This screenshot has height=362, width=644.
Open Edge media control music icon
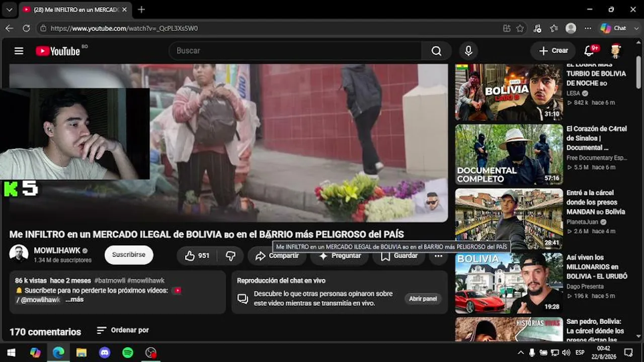[x=537, y=28]
